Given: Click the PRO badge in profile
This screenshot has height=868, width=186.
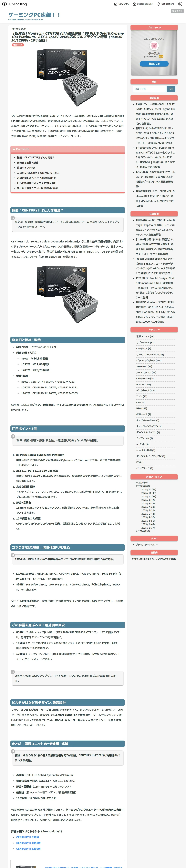Looking at the screenshot, I should [161, 57].
